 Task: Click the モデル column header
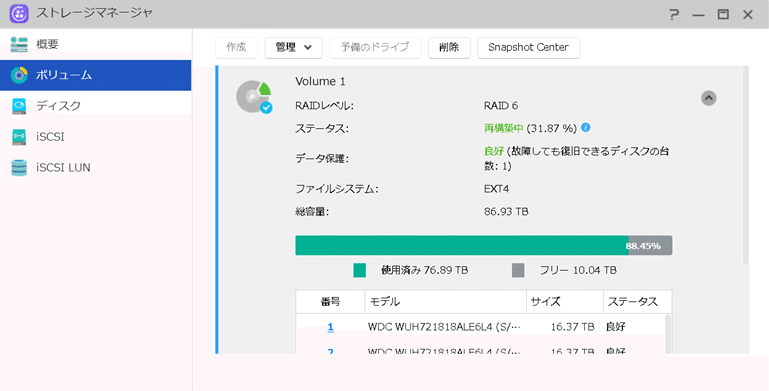coord(445,302)
